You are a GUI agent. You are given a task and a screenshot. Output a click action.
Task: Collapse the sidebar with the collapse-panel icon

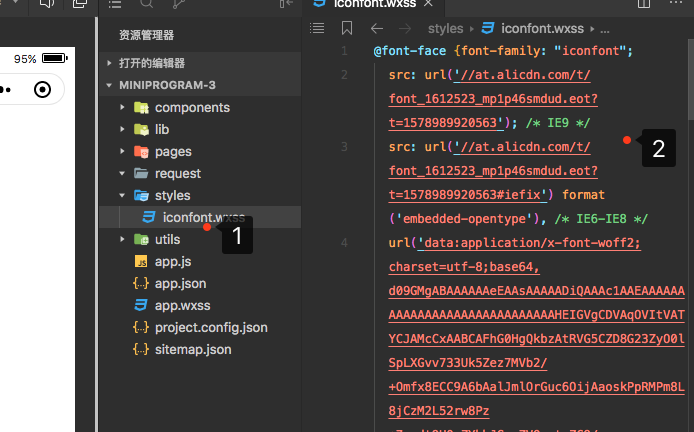286,4
